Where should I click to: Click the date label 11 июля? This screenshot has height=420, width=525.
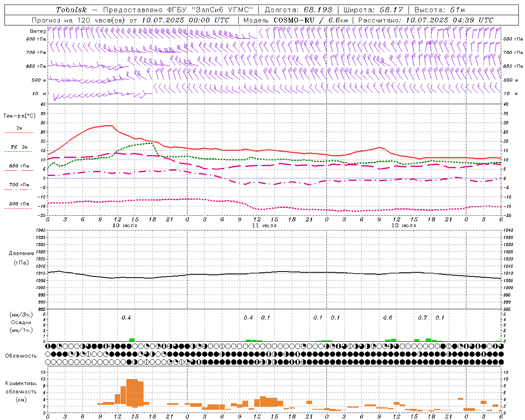click(264, 225)
